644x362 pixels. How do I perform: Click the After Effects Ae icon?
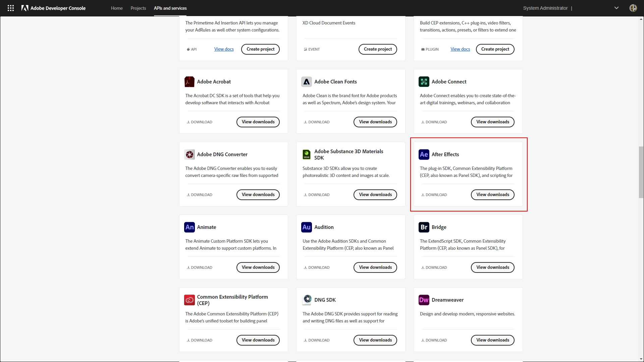tap(424, 155)
